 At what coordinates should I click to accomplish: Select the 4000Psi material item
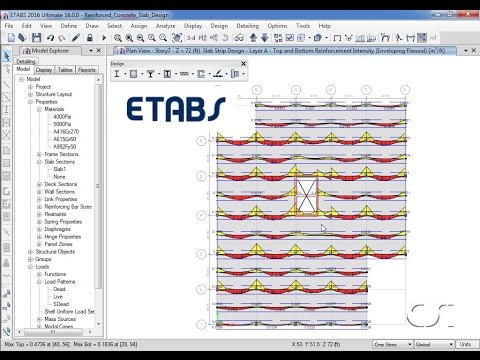pos(62,117)
